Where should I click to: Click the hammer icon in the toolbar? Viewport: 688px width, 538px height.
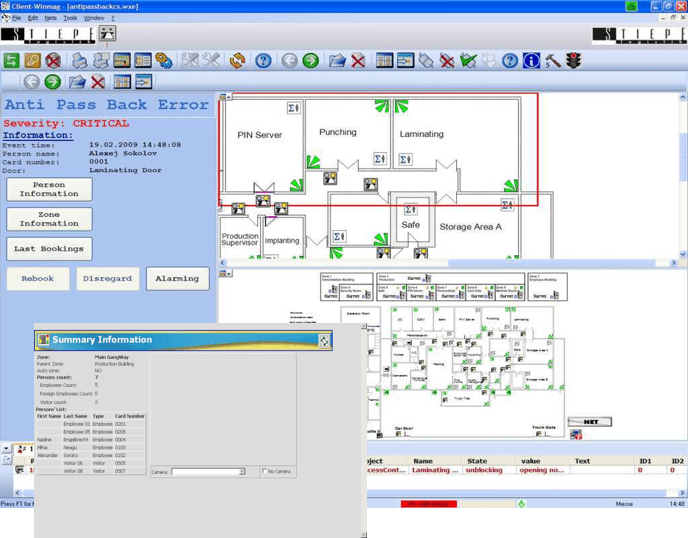pyautogui.click(x=553, y=61)
